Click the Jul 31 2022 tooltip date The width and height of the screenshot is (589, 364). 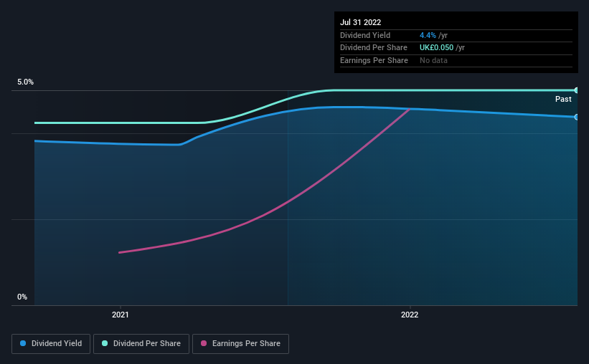(x=361, y=22)
